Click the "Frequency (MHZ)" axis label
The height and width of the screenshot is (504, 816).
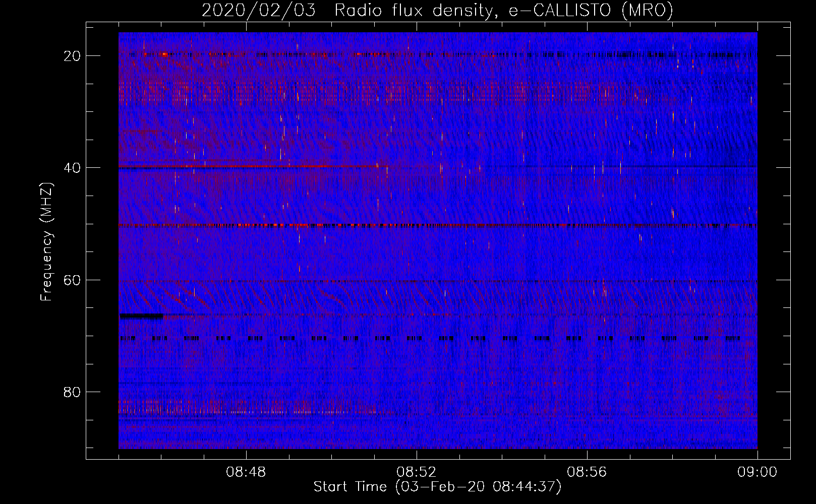click(x=46, y=242)
